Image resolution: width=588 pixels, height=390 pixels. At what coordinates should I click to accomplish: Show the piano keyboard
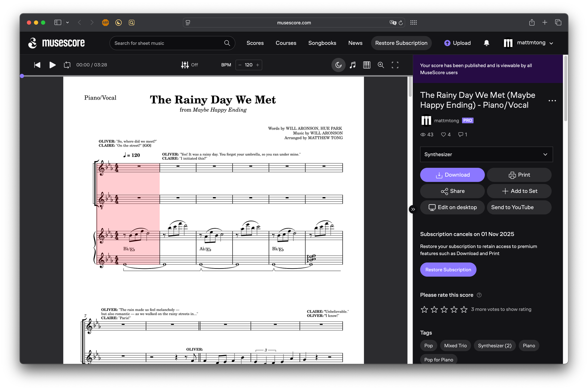pyautogui.click(x=367, y=65)
